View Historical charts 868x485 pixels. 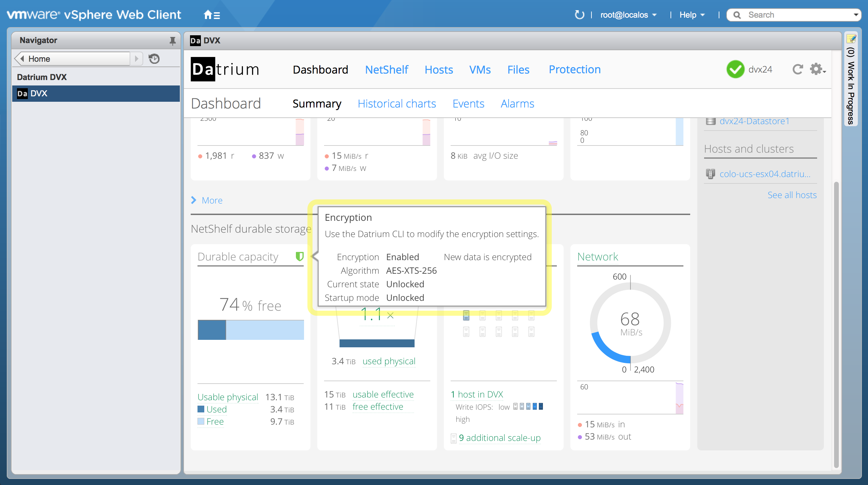pyautogui.click(x=397, y=103)
